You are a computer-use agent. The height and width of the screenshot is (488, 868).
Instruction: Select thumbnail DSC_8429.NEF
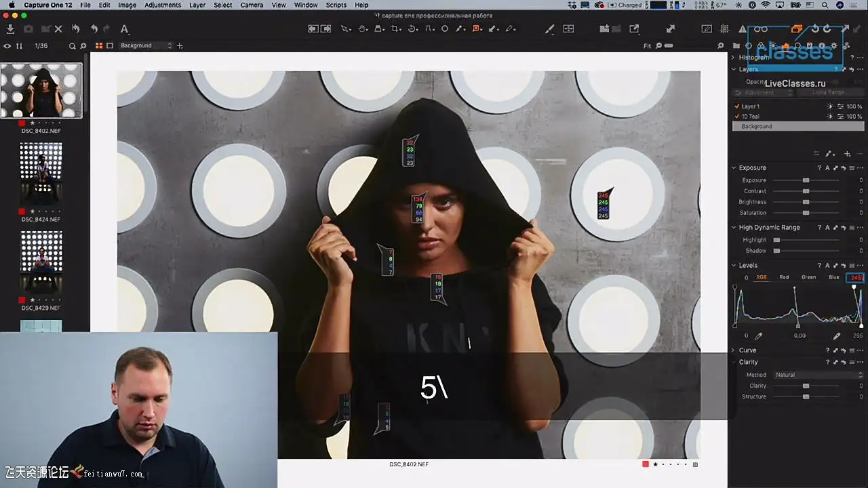pos(41,262)
